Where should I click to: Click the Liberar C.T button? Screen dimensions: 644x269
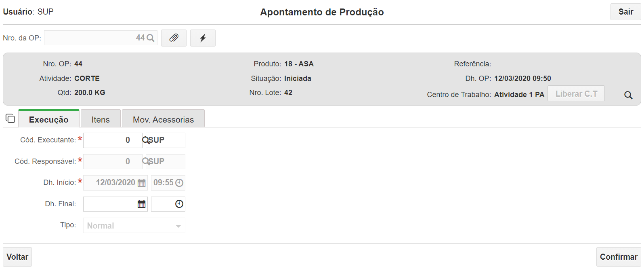(x=576, y=93)
